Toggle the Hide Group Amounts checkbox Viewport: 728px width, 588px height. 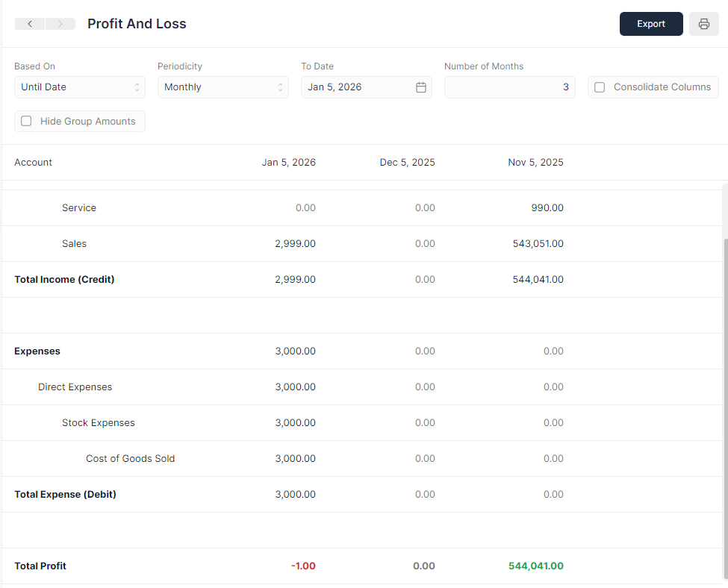pyautogui.click(x=26, y=121)
